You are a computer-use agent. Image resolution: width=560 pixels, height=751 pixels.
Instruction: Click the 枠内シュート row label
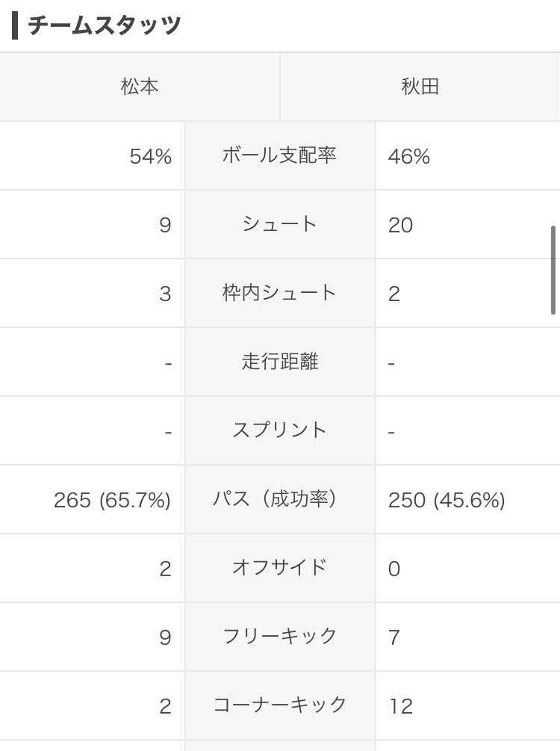280,293
